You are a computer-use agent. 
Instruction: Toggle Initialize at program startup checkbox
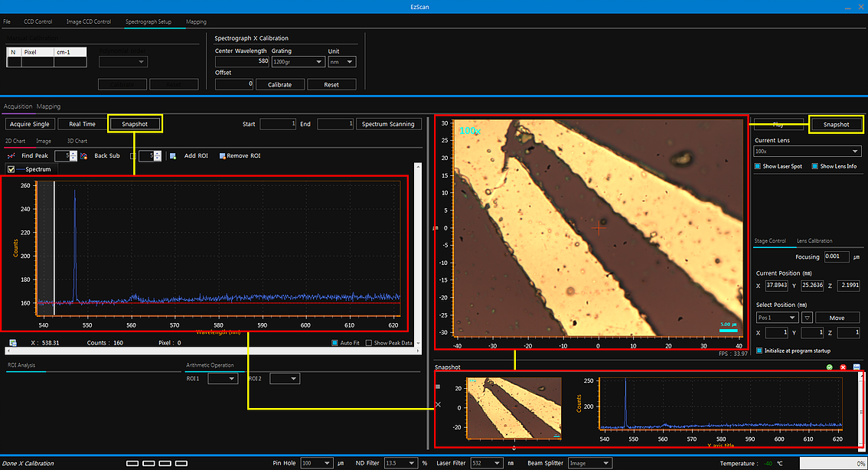coord(759,351)
